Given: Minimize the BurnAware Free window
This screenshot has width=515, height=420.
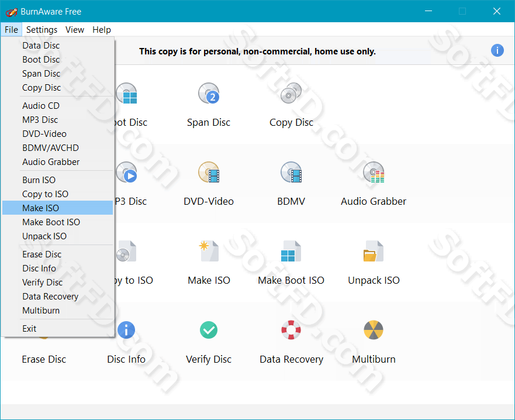Looking at the screenshot, I should click(428, 11).
